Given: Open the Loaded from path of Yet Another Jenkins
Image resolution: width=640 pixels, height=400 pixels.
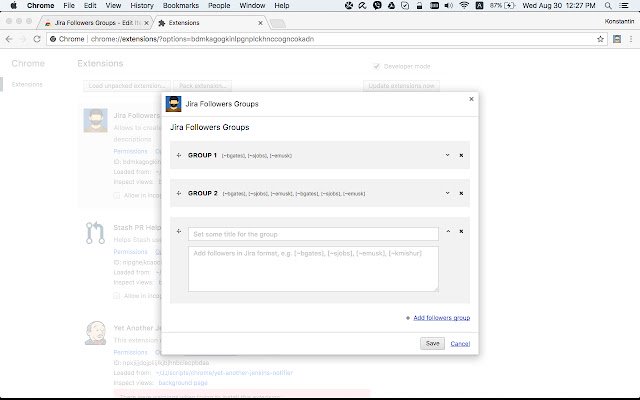Looking at the screenshot, I should [x=224, y=373].
